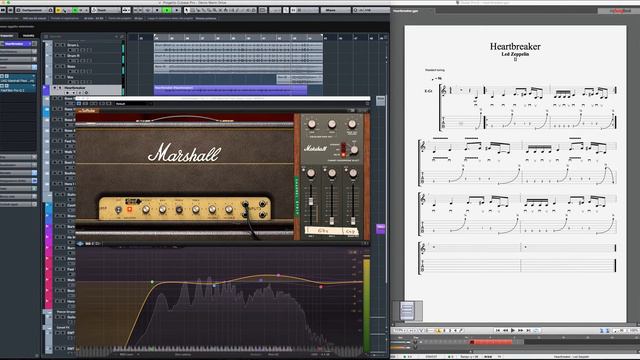The height and width of the screenshot is (360, 640).
Task: Flip the Marshall amp power switch
Action: pyautogui.click(x=118, y=209)
